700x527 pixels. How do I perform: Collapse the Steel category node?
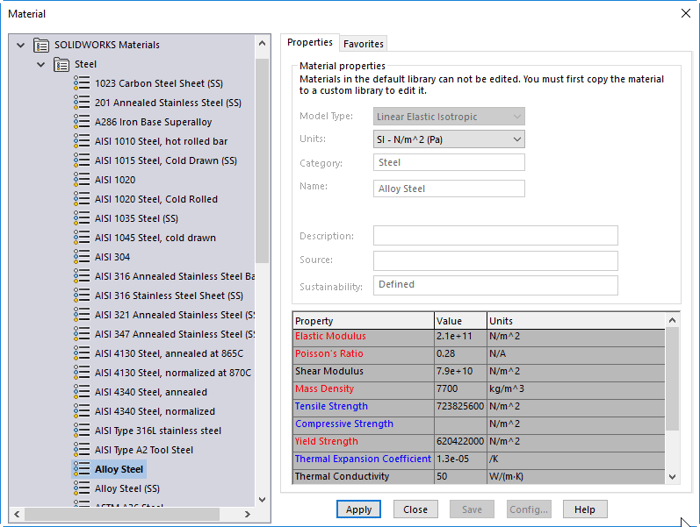click(41, 64)
